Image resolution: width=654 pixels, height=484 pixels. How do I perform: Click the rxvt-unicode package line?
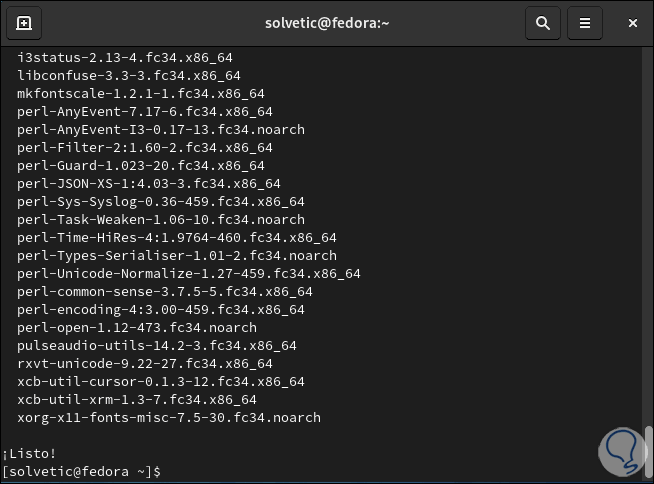(x=144, y=363)
